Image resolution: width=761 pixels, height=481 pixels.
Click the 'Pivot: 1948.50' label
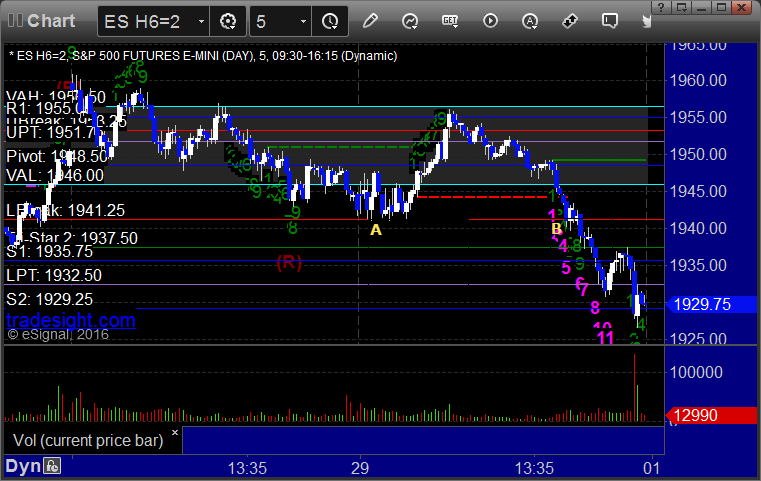click(57, 156)
